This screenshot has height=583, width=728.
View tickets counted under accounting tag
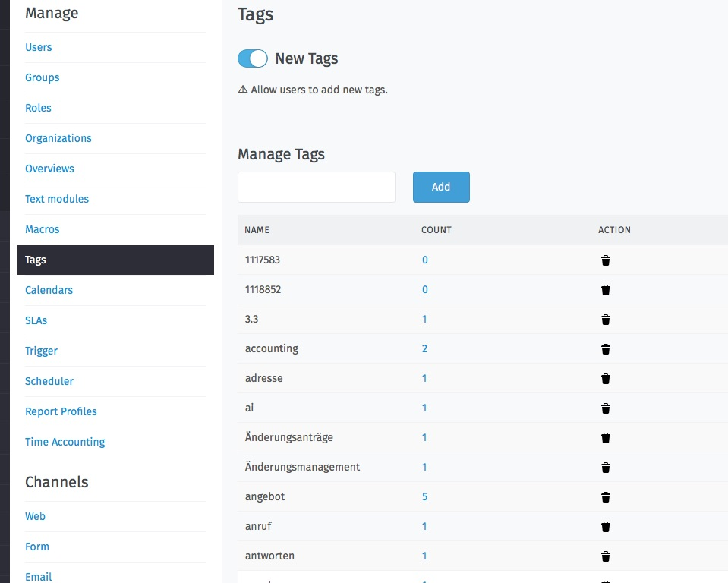(x=424, y=348)
